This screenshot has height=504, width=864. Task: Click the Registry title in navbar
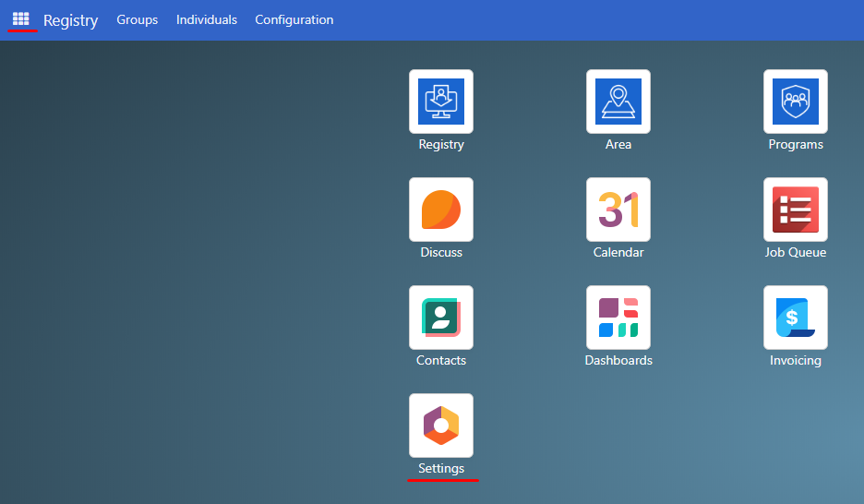pyautogui.click(x=70, y=20)
